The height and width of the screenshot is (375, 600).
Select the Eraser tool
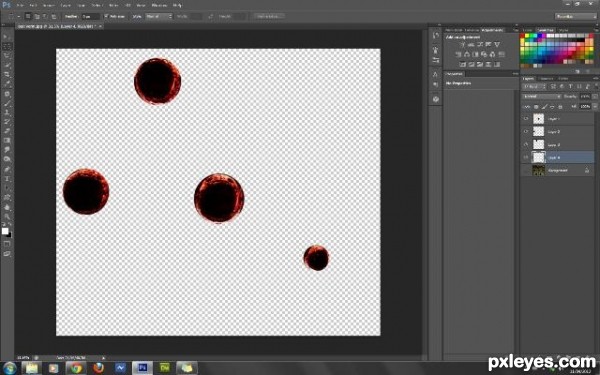(x=7, y=131)
